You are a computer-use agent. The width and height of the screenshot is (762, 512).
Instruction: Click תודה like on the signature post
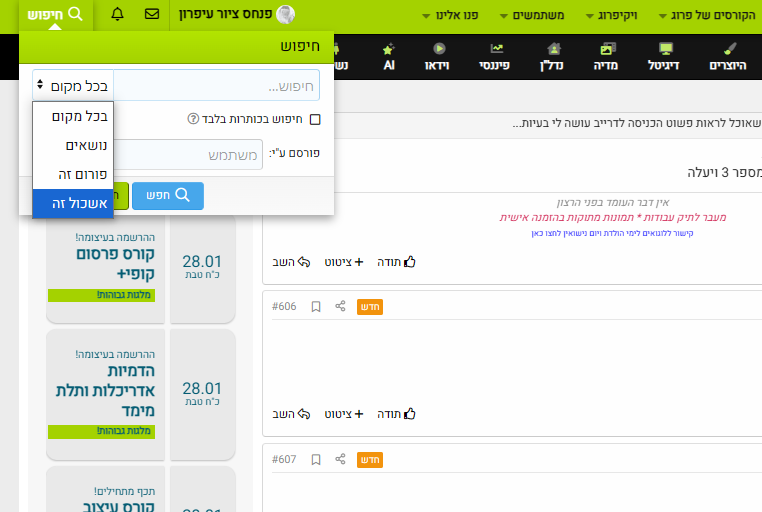coord(397,262)
